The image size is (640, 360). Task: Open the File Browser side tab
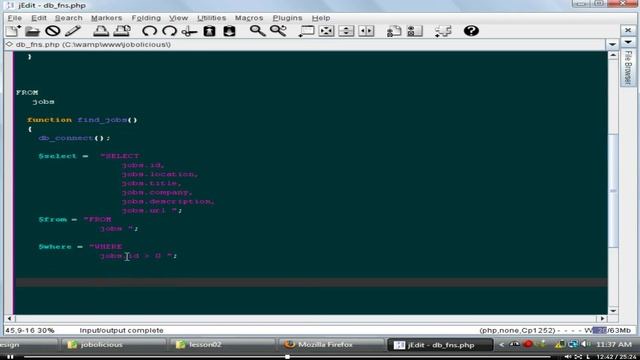(x=628, y=68)
